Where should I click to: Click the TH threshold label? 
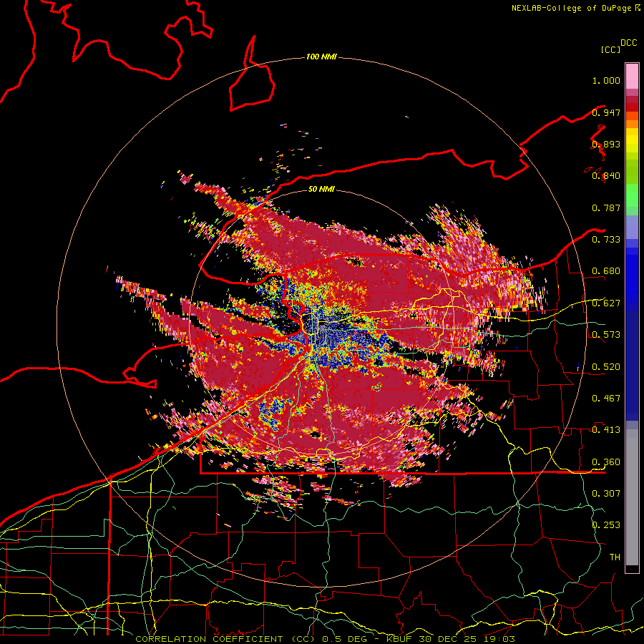615,557
